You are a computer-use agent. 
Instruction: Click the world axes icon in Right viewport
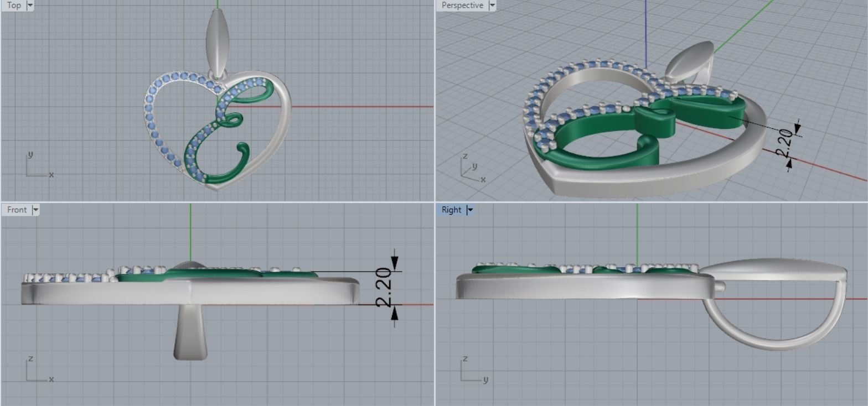point(474,369)
